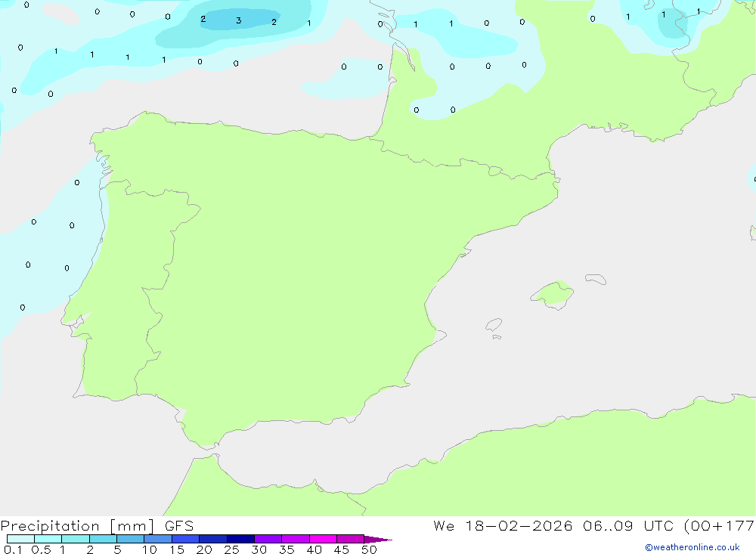
Task: Click the 'We 18-02-2026' date text
Action: point(503,525)
